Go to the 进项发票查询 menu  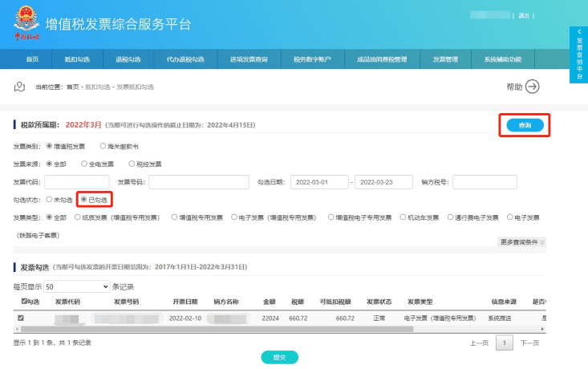click(249, 59)
